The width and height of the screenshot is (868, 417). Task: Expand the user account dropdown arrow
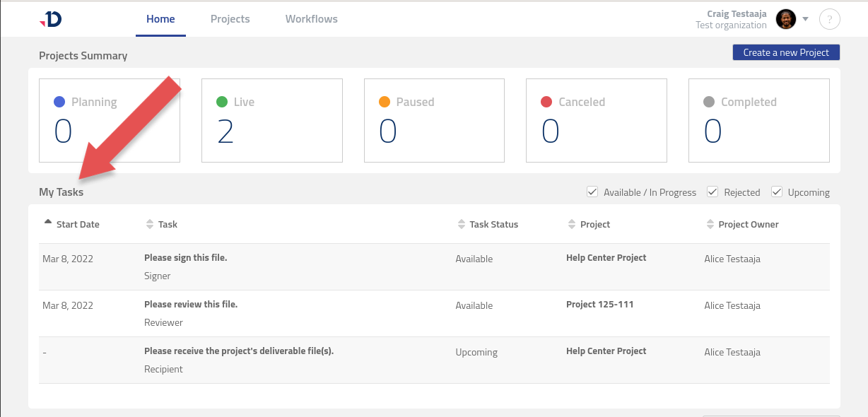tap(806, 19)
